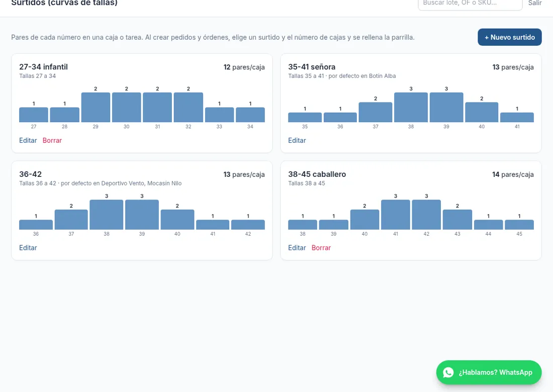Click 13 pares/caja on the 36-42 card

tap(244, 174)
